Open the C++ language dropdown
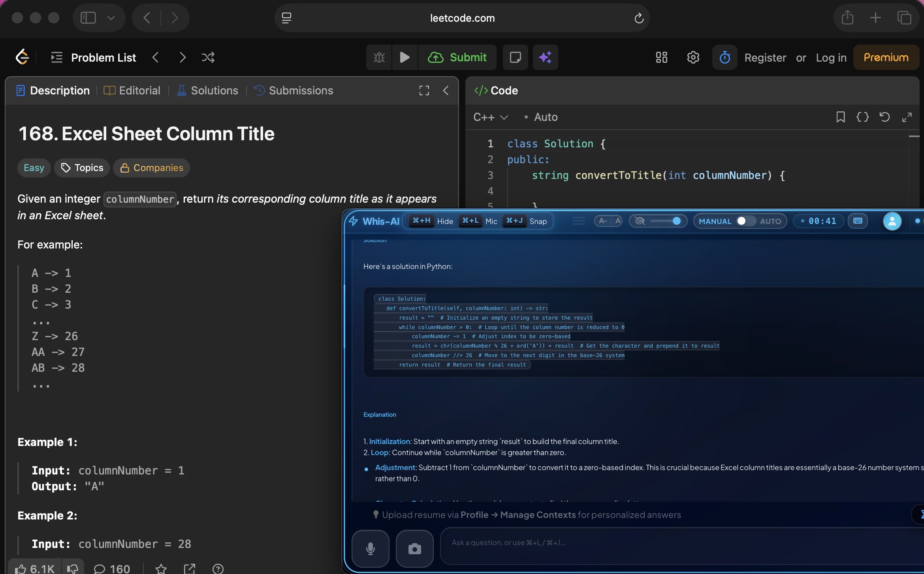Screen dimensions: 924x574 (x=490, y=117)
